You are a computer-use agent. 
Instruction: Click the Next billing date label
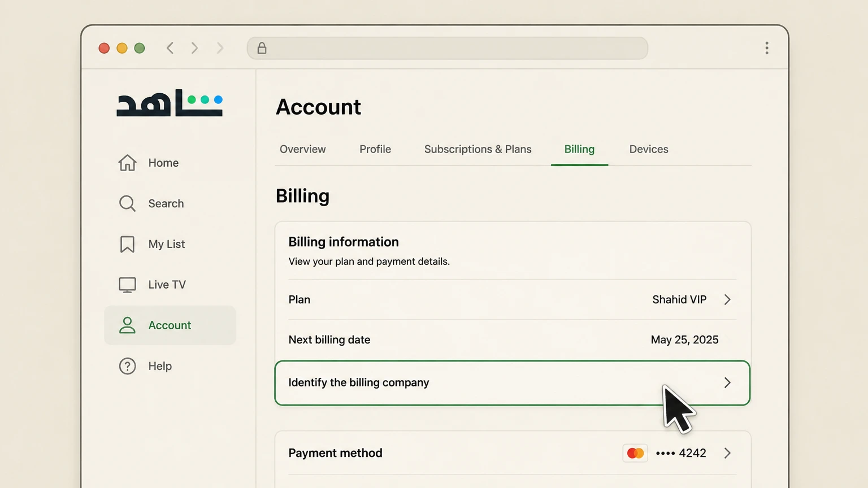coord(329,339)
